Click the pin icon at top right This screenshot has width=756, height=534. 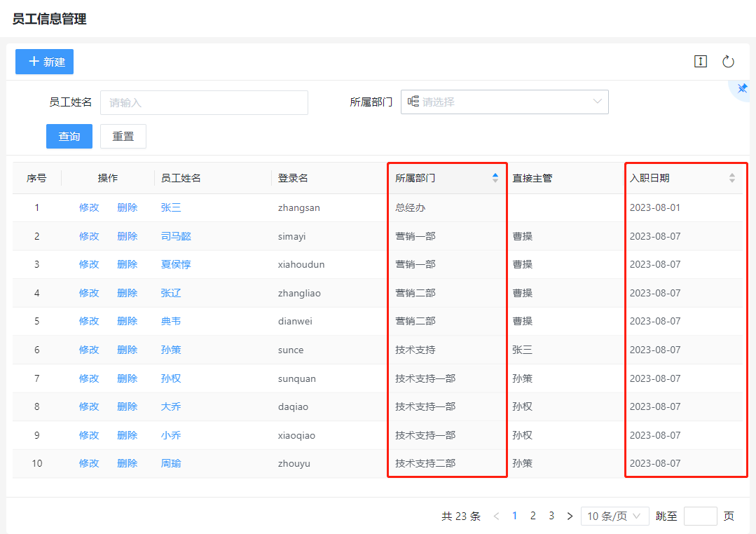[x=742, y=89]
